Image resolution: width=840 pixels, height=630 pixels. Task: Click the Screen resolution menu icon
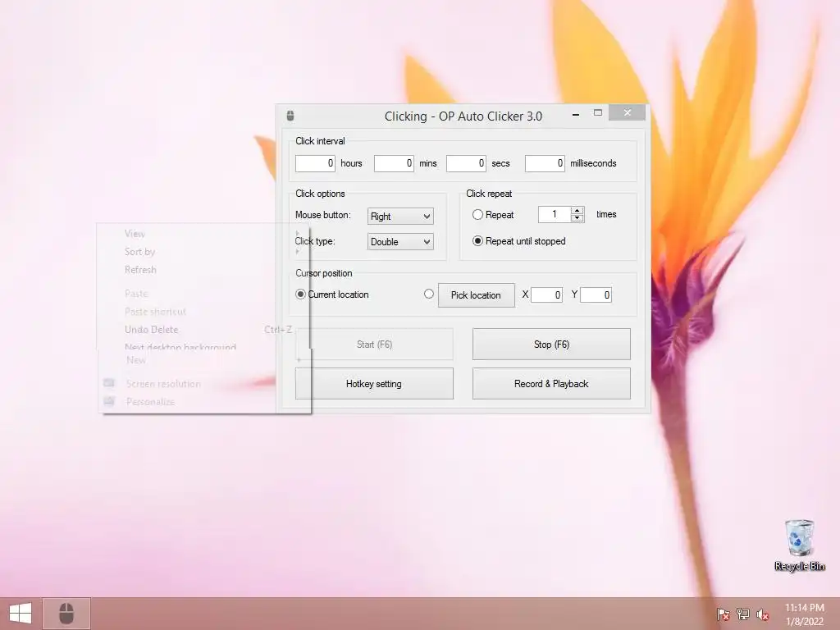click(109, 383)
